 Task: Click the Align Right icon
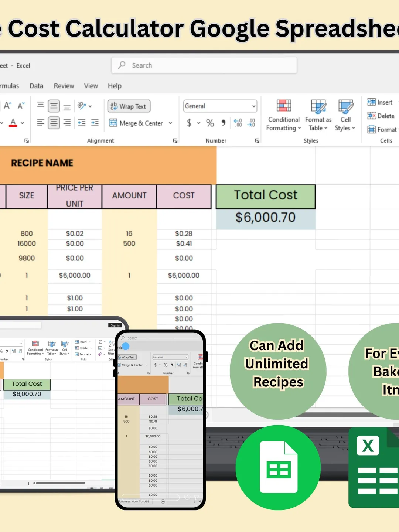(x=67, y=123)
